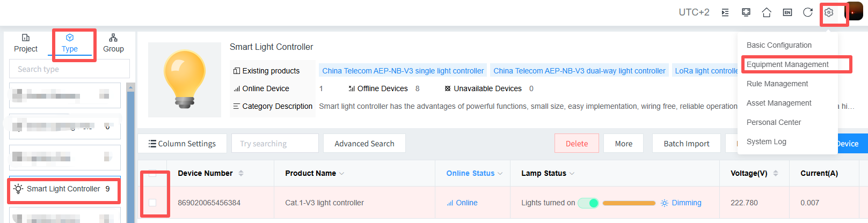
Task: Check the checkbox for device 869020065456384
Action: (152, 203)
